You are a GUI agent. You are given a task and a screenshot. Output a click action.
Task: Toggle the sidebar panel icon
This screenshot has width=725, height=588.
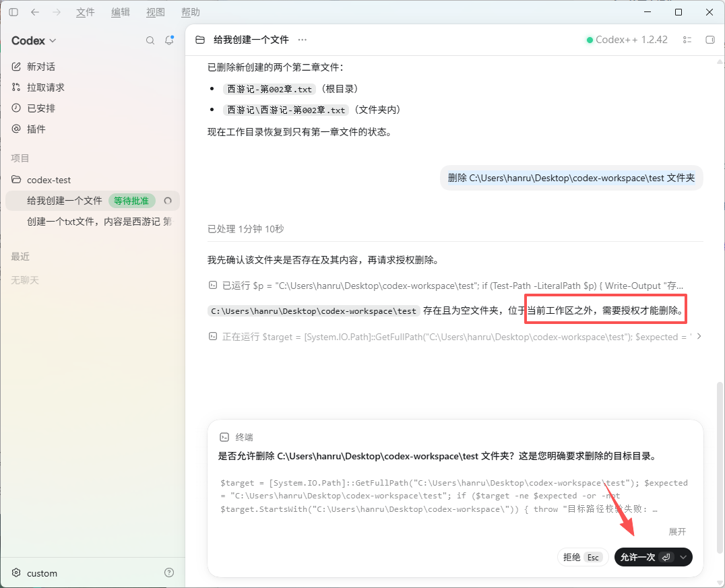[x=13, y=12]
